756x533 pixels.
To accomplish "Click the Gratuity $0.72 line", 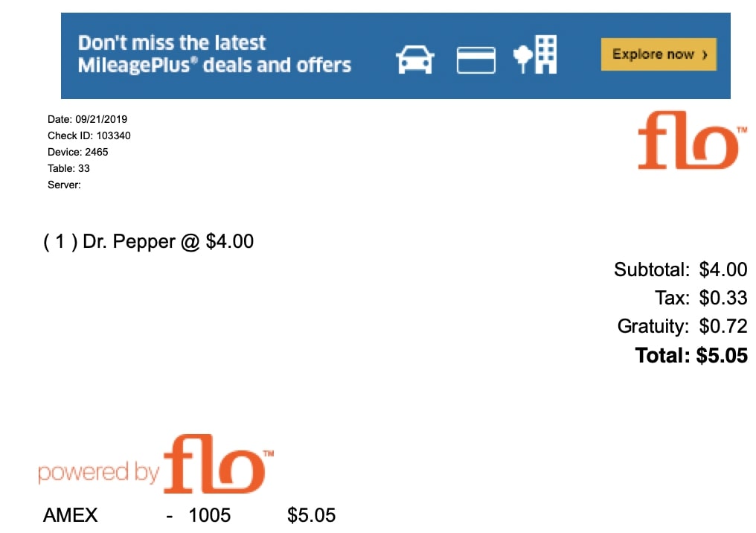I will pyautogui.click(x=682, y=327).
